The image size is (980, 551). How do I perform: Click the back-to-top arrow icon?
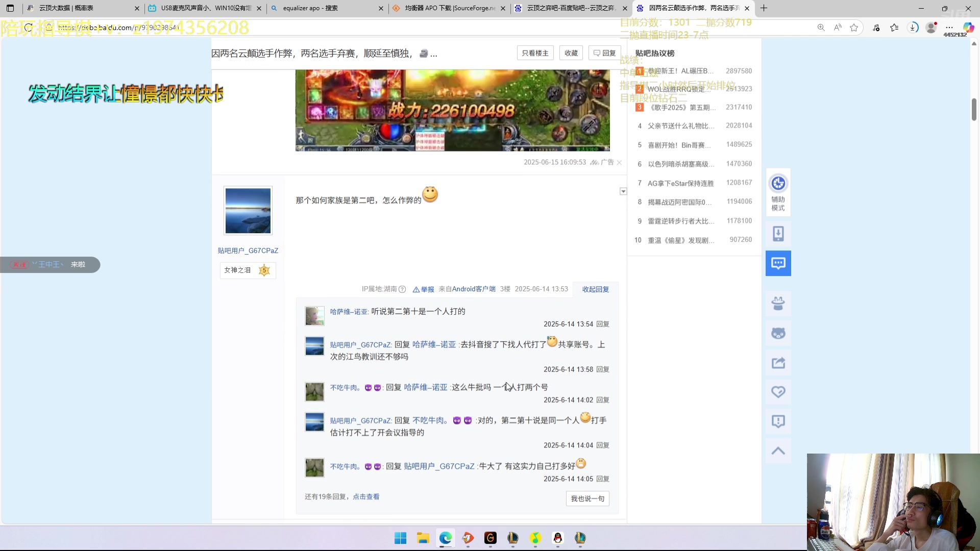coord(778,450)
